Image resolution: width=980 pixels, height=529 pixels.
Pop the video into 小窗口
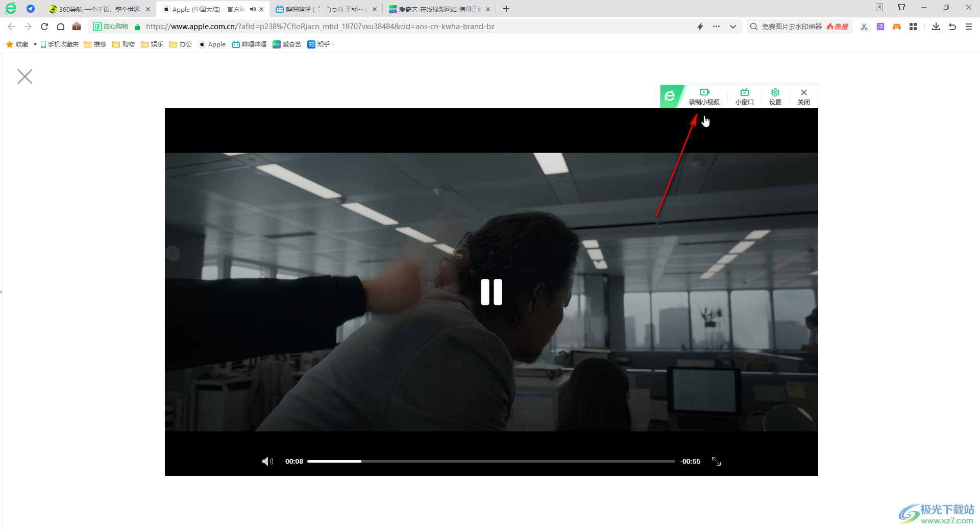[745, 97]
